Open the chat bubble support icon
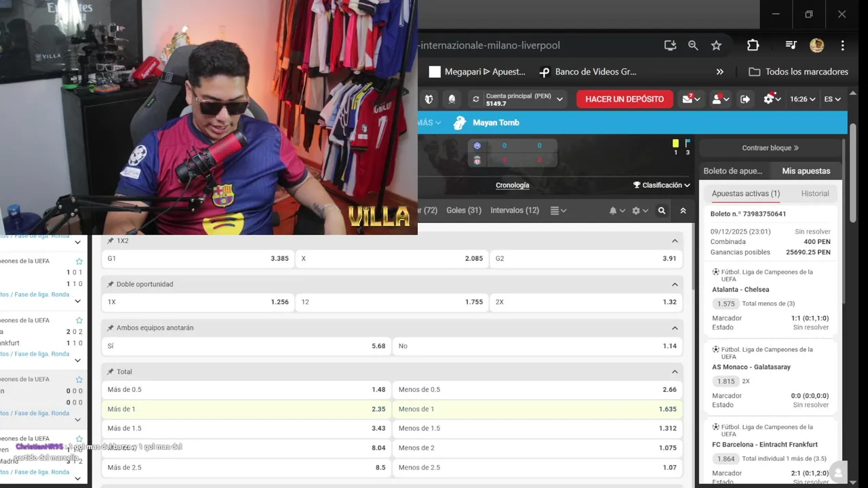868x488 pixels. point(838,473)
